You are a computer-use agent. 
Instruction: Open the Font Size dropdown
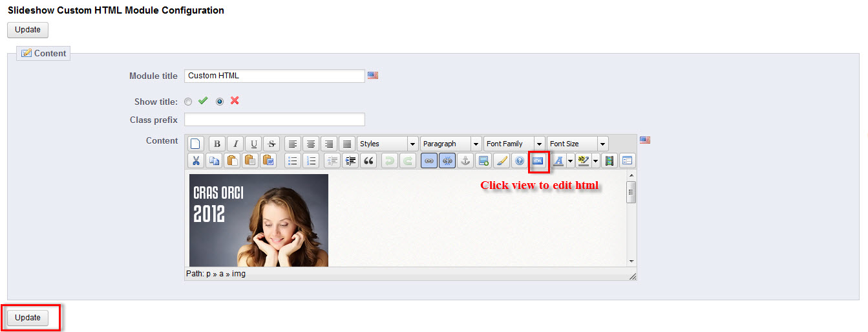[578, 144]
